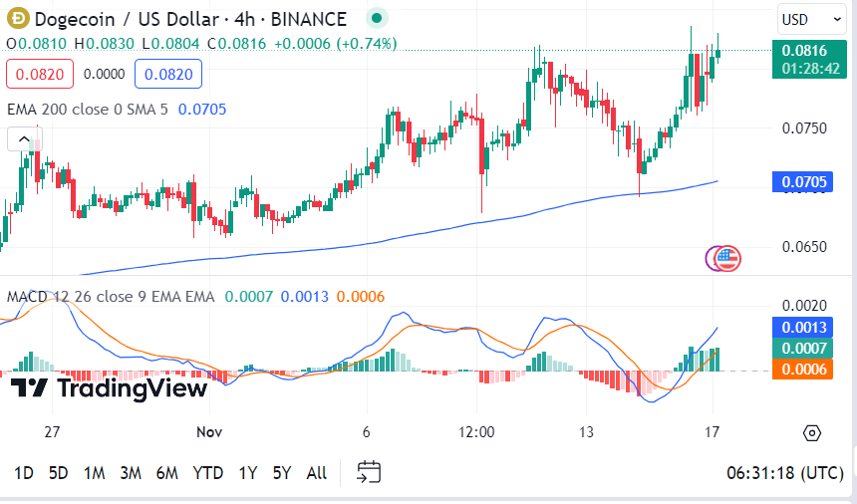
Task: Select the 5Y time range
Action: click(282, 472)
